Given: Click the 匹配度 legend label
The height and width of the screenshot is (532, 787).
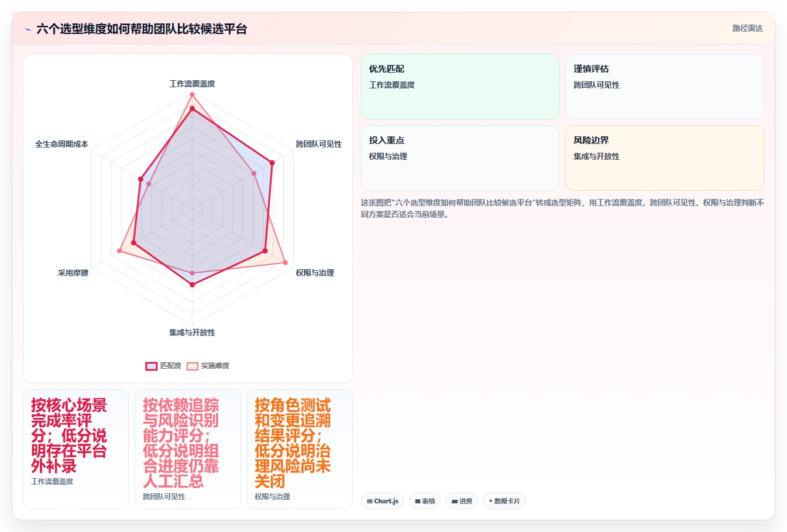Looking at the screenshot, I should point(171,366).
